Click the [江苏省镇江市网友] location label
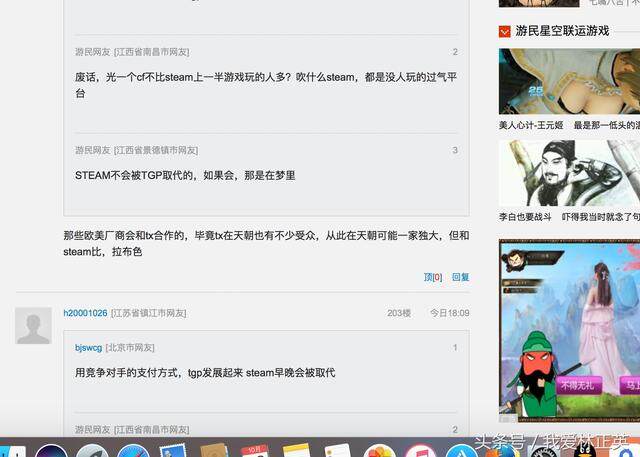 tap(149, 313)
